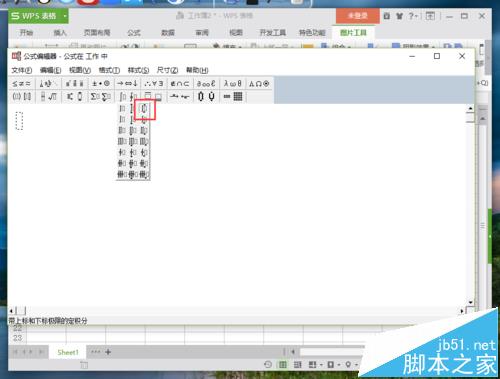Viewport: 500px width, 379px height.
Task: Open the spaces and ellipses symbol palette
Action: (48, 84)
